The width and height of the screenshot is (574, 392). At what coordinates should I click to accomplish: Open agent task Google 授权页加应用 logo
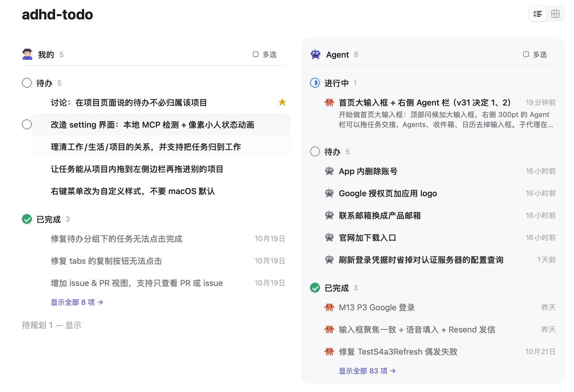coord(388,193)
